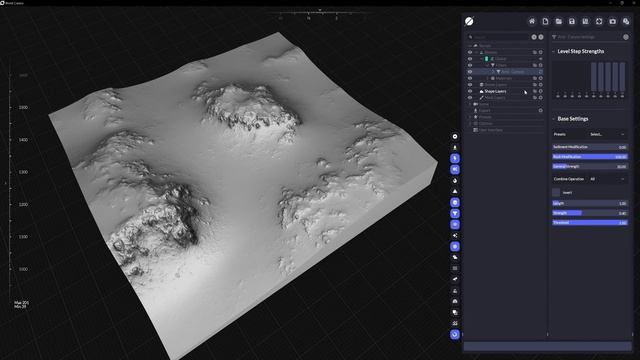640x360 pixels.
Task: Click the copy icon in the Mask Layers row
Action: click(535, 98)
